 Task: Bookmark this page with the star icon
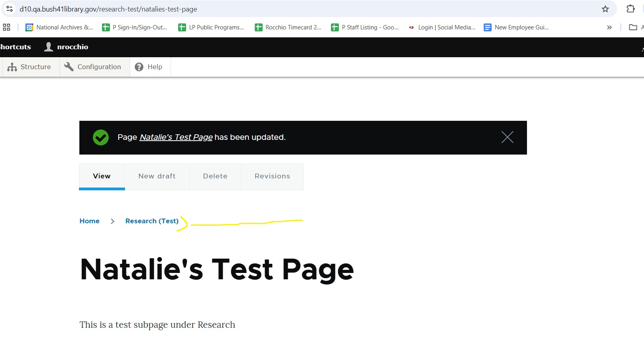605,9
